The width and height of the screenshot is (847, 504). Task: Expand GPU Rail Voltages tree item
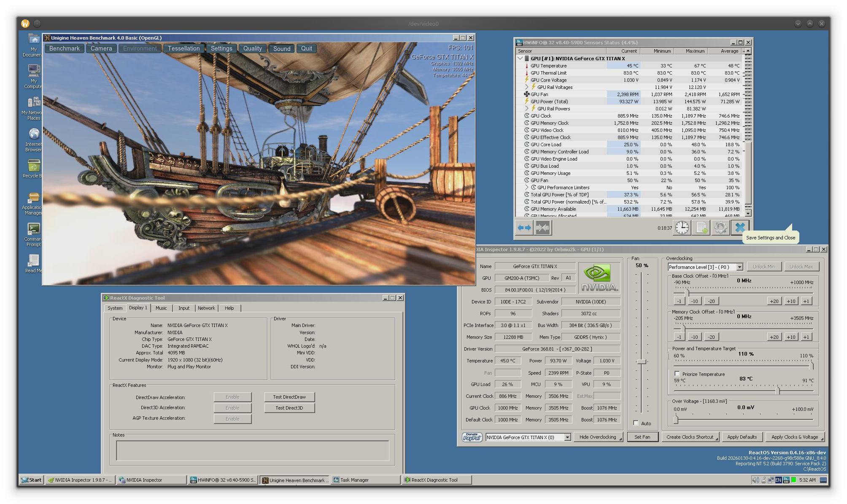click(527, 87)
